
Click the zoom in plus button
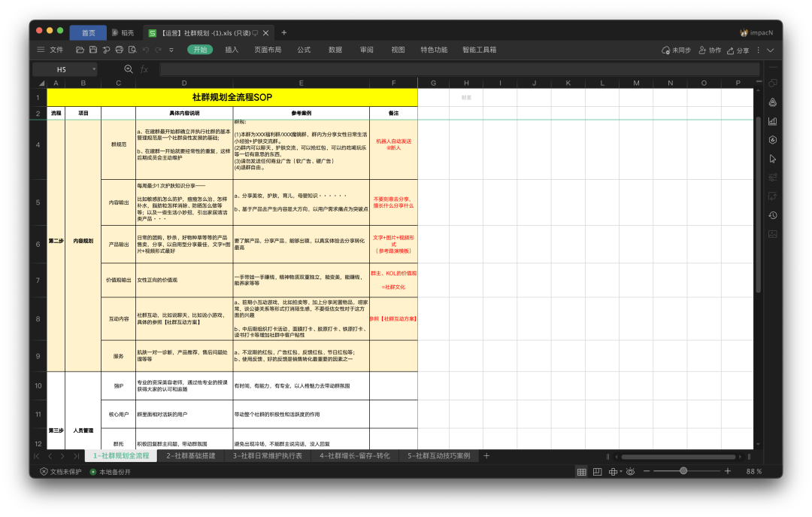tap(728, 471)
